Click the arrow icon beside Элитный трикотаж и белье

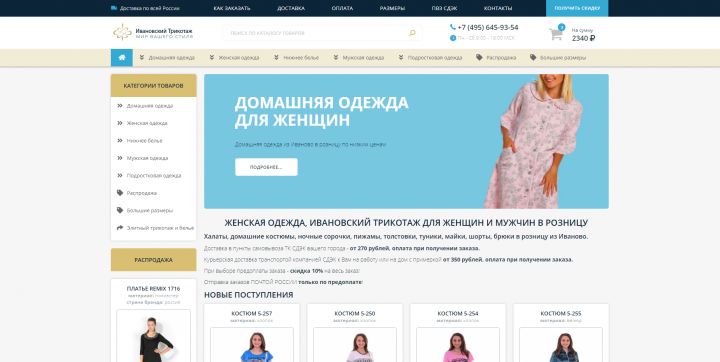(x=120, y=228)
